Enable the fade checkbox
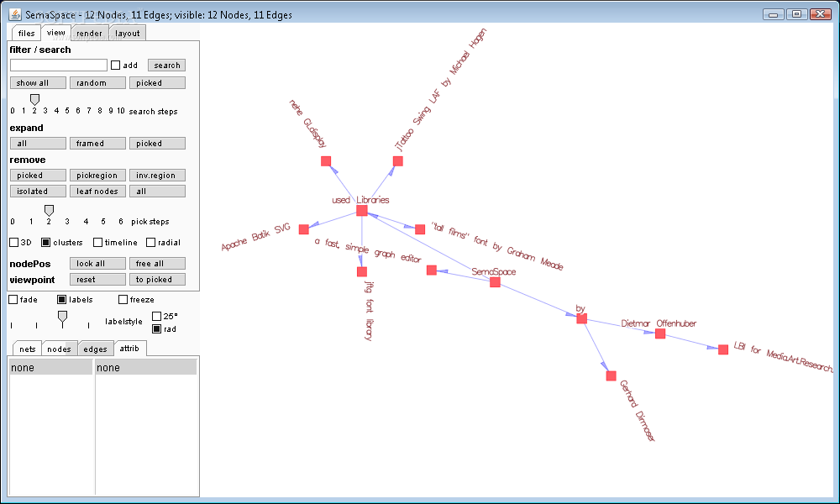Image resolution: width=840 pixels, height=504 pixels. coord(13,299)
